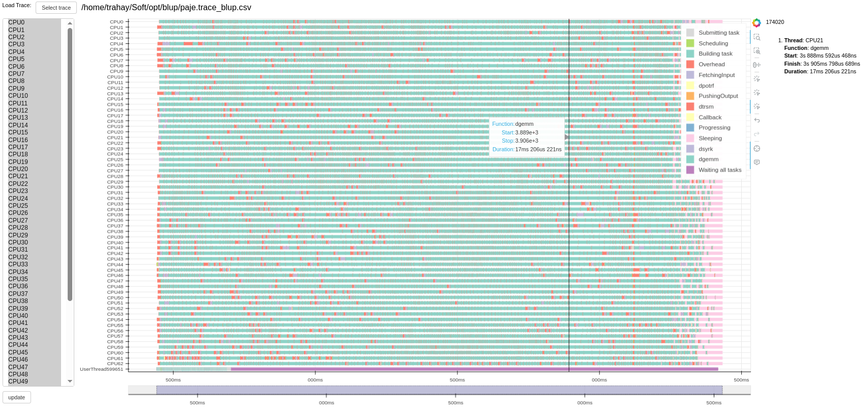Activate the Box Zoom tool
Screen dimensions: 868x409
[x=757, y=37]
